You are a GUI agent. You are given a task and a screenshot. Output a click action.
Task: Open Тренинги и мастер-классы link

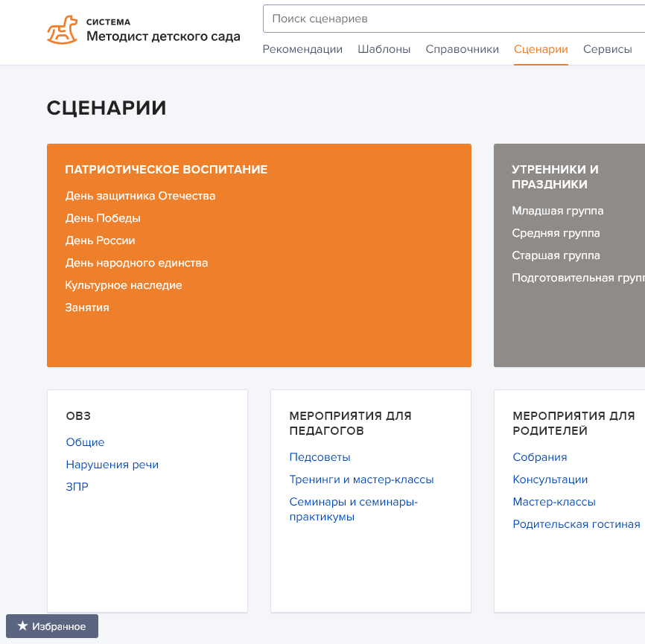361,479
